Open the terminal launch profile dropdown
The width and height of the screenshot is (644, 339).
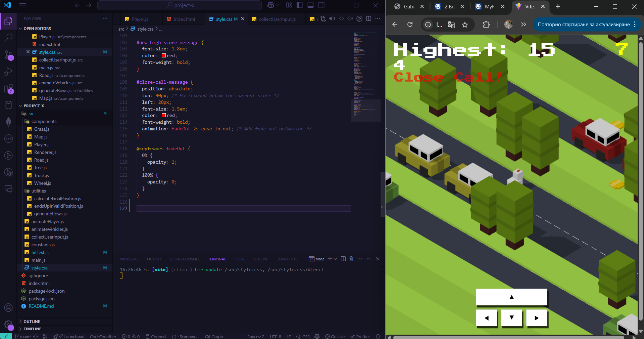click(x=335, y=259)
